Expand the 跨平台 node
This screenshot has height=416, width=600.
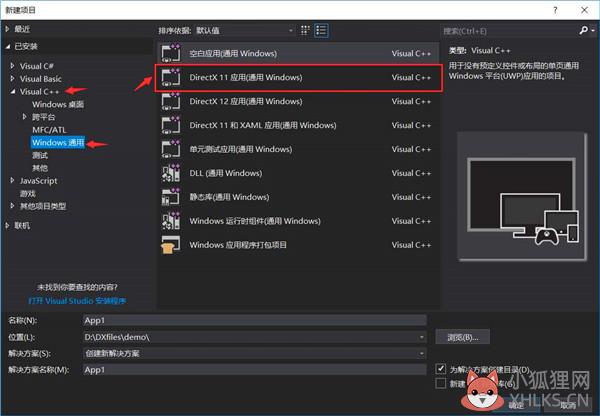24,117
